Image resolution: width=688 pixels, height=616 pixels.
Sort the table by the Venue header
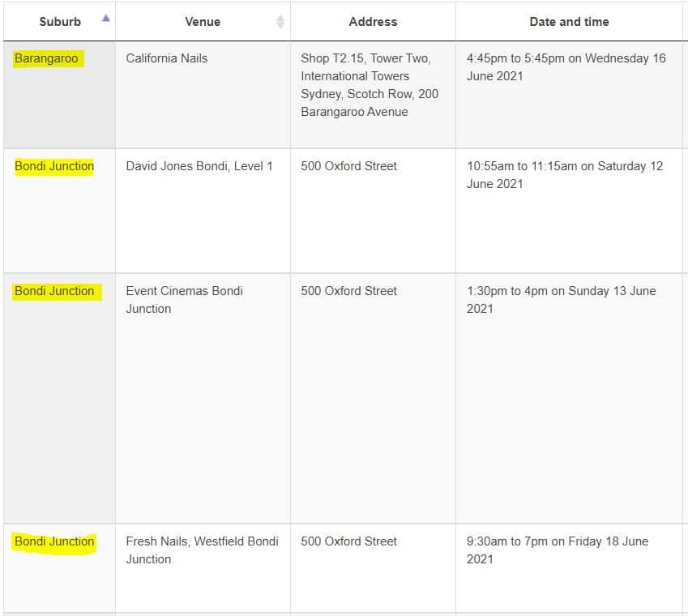[202, 22]
